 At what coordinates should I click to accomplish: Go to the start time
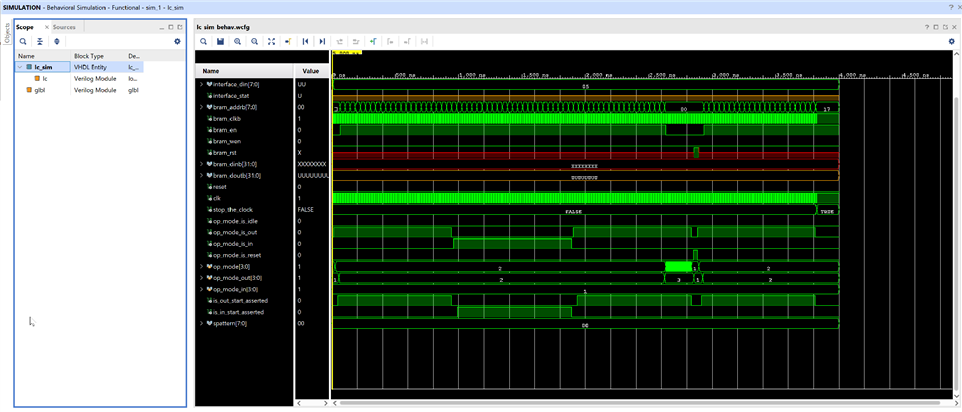[x=305, y=42]
